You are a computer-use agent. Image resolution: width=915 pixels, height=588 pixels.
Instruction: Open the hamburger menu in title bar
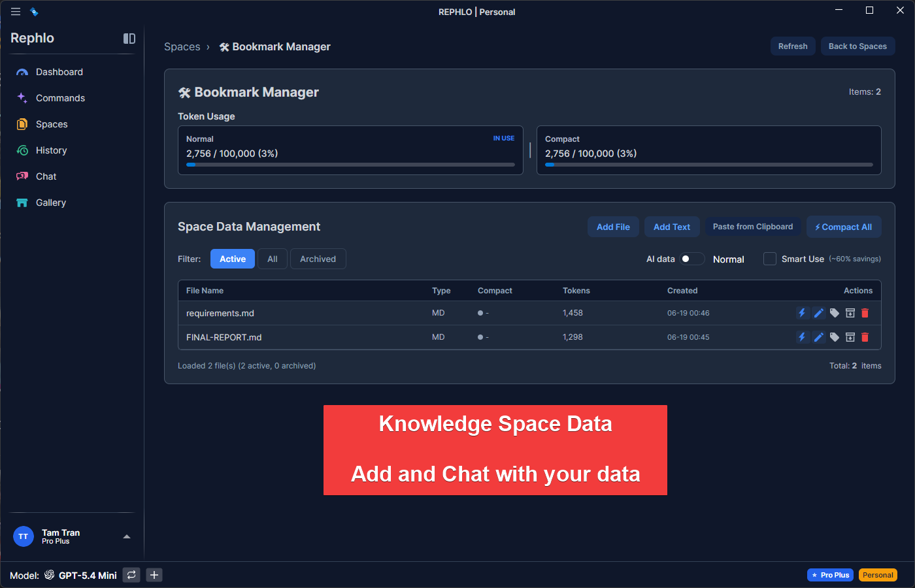pos(16,12)
